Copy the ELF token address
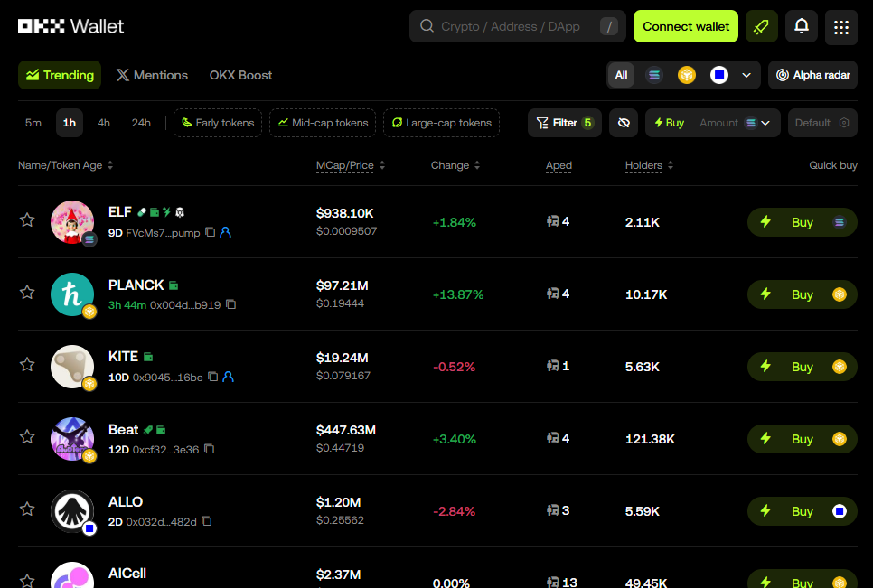The width and height of the screenshot is (873, 588). tap(210, 232)
